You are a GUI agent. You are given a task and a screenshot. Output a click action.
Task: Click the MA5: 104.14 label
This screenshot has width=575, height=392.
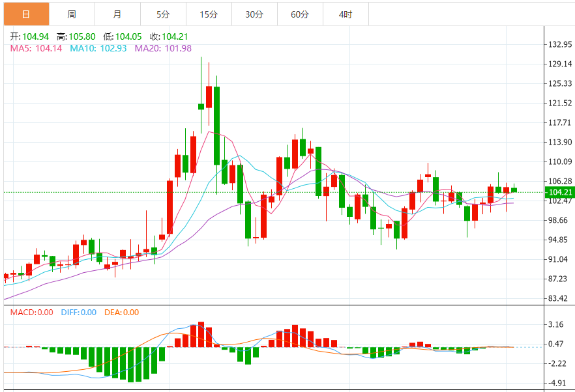pyautogui.click(x=36, y=48)
